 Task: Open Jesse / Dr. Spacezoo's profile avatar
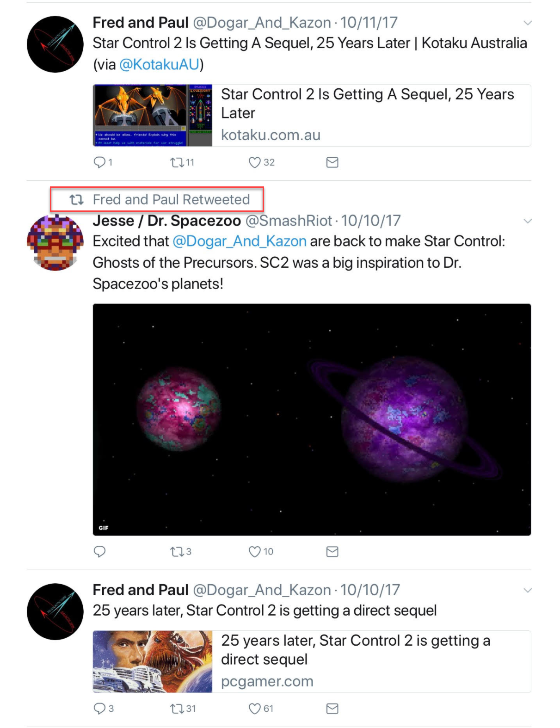click(x=55, y=242)
